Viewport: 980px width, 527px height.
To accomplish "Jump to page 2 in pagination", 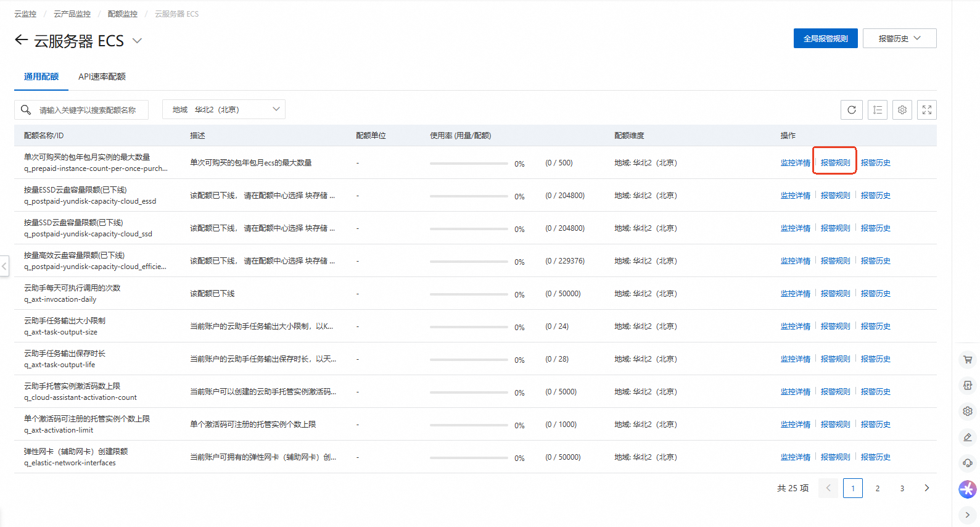I will [x=878, y=488].
